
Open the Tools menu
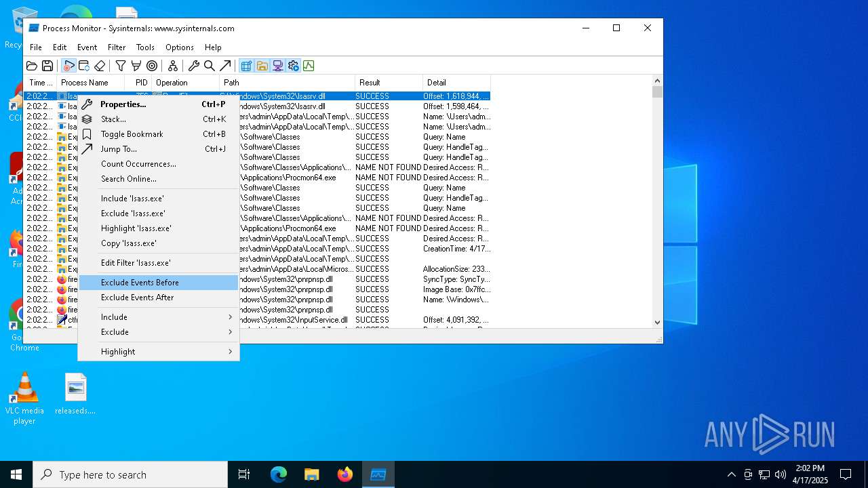click(145, 47)
